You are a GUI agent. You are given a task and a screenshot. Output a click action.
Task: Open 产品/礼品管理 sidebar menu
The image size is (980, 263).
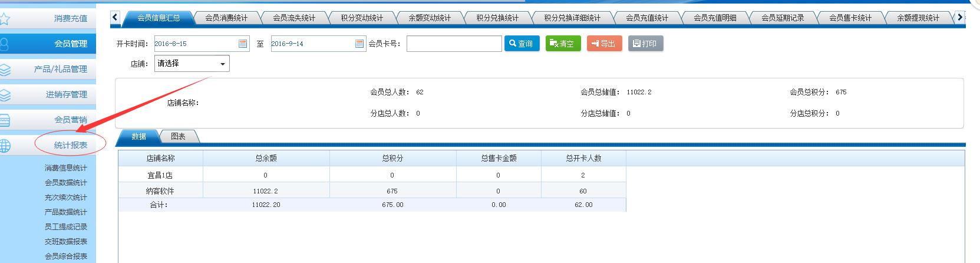[60, 69]
